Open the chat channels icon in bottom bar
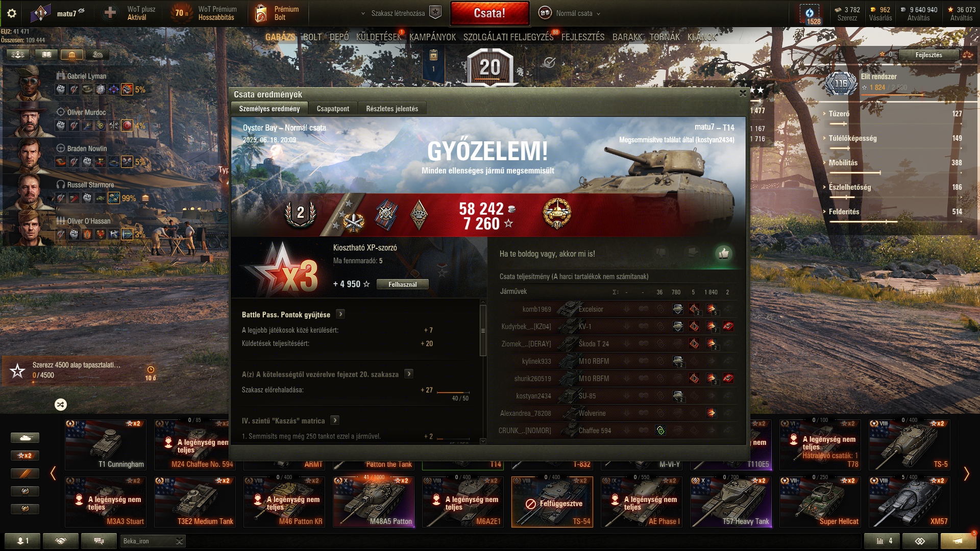The height and width of the screenshot is (551, 980). (x=99, y=541)
